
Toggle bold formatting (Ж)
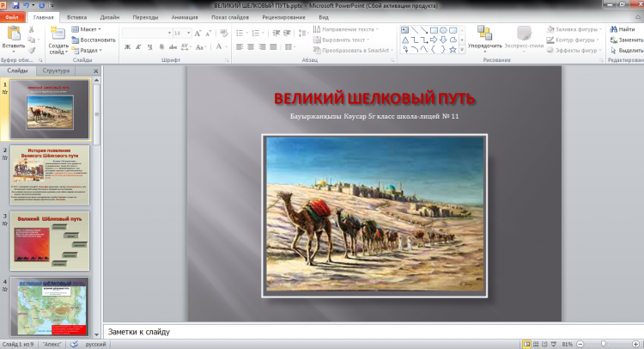(x=127, y=47)
